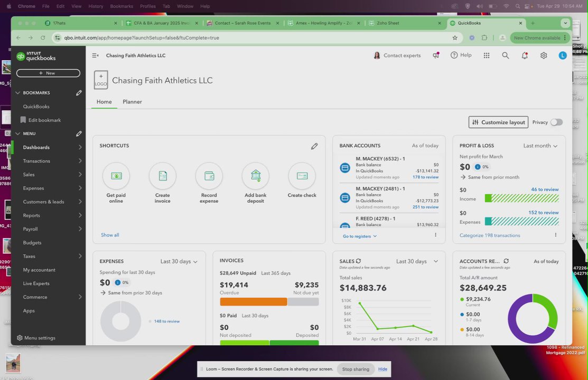Click Show all shortcuts link

click(110, 235)
